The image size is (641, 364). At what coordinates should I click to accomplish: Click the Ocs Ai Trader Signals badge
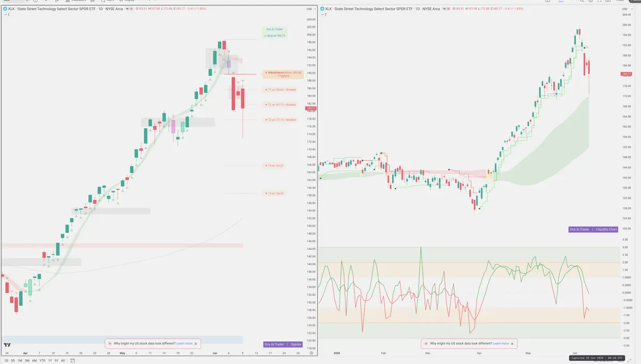[283, 344]
